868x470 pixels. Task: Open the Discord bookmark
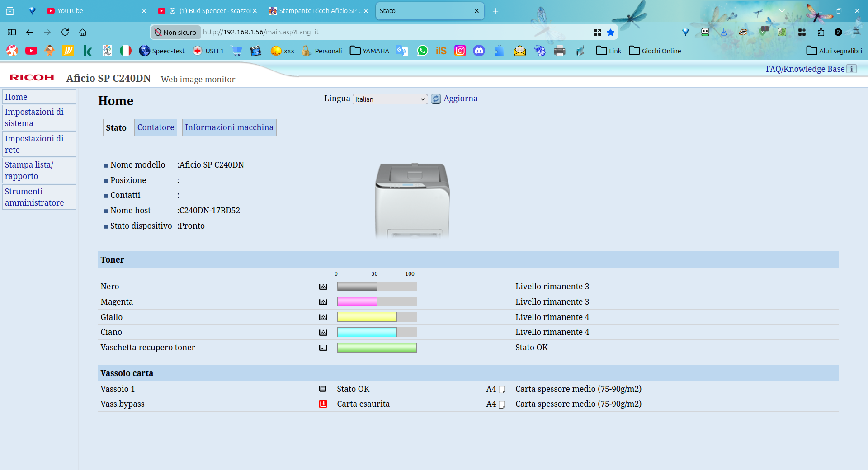[479, 51]
